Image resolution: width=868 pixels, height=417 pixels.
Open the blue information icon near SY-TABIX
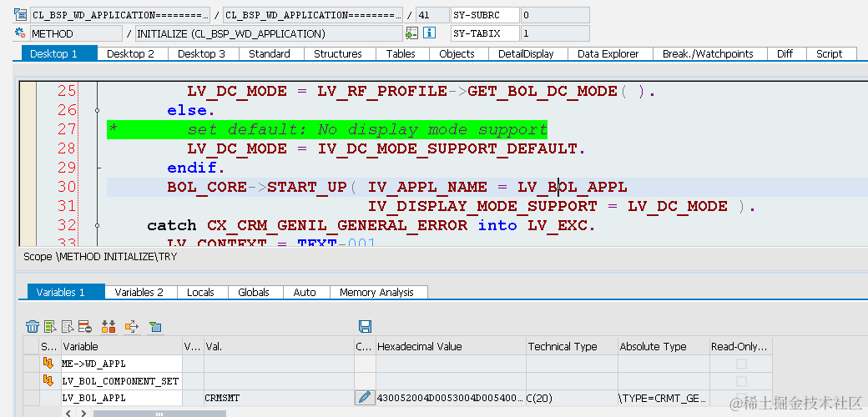(x=429, y=33)
